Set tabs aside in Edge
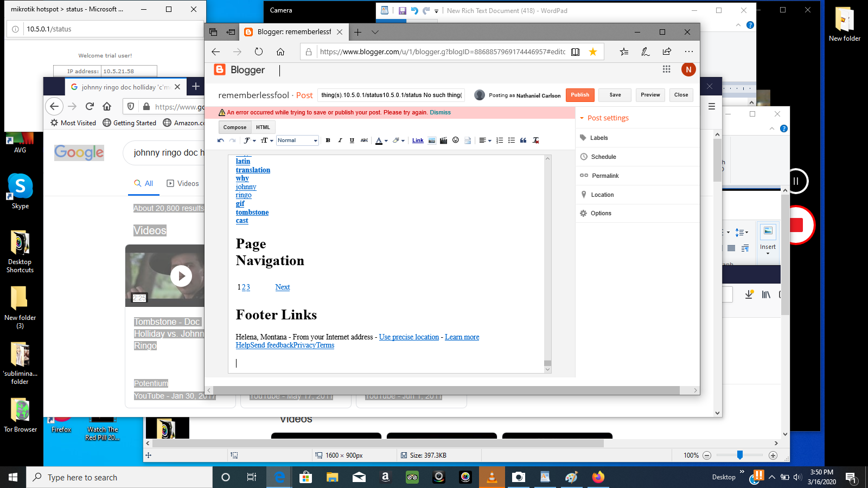 point(231,32)
